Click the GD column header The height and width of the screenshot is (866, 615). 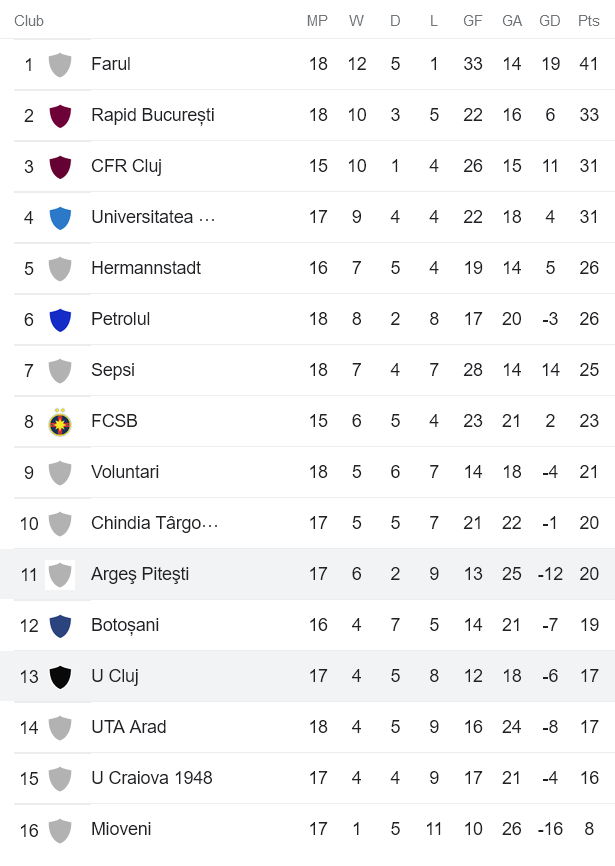pyautogui.click(x=550, y=21)
